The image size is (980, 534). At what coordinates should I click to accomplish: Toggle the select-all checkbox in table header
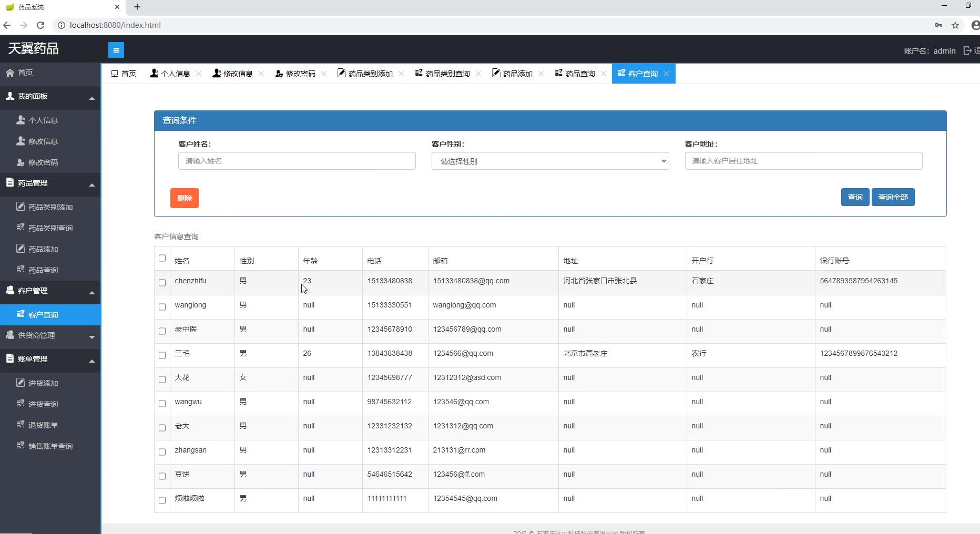pos(162,258)
